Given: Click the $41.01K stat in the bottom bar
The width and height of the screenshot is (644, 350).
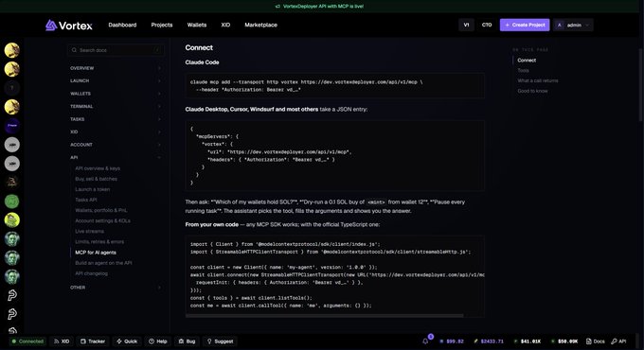Looking at the screenshot, I should pos(527,341).
